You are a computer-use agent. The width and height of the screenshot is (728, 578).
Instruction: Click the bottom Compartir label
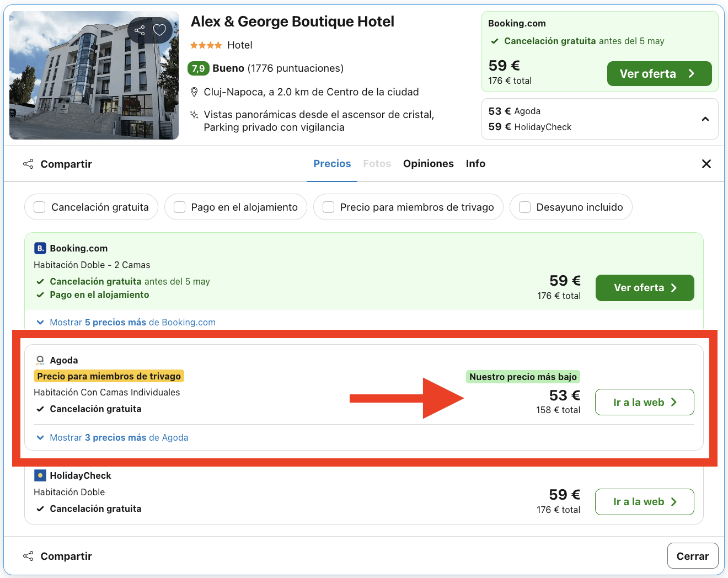point(66,556)
